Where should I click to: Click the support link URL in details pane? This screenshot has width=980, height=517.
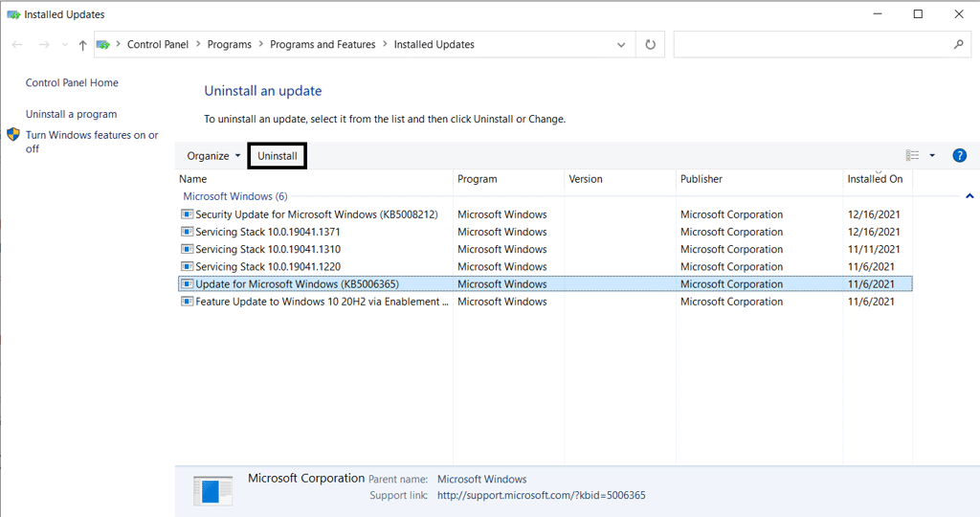542,495
